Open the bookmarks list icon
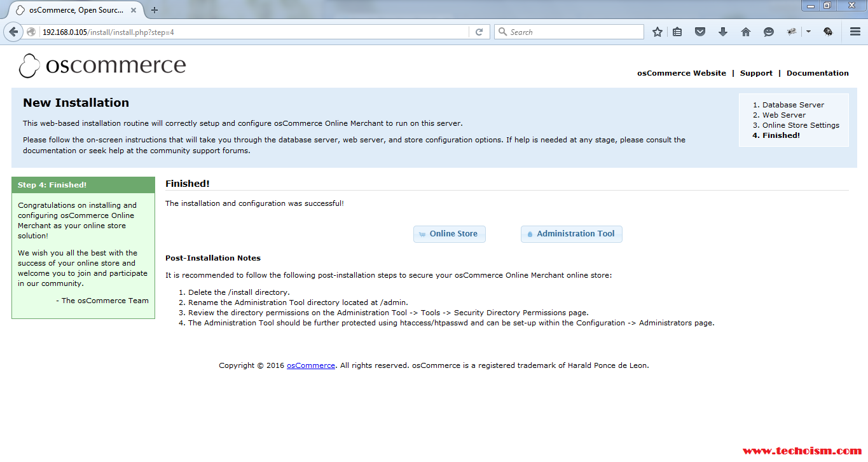Viewport: 868px width, 462px height. tap(677, 32)
